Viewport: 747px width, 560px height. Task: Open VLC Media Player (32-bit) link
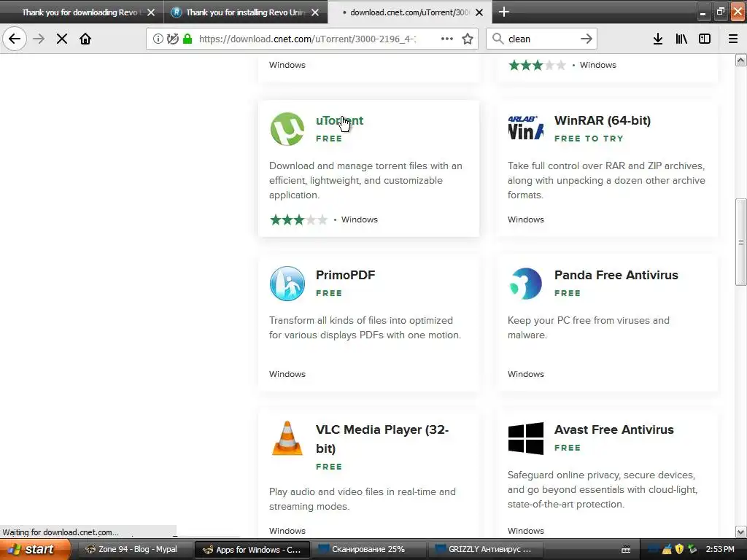(x=382, y=438)
